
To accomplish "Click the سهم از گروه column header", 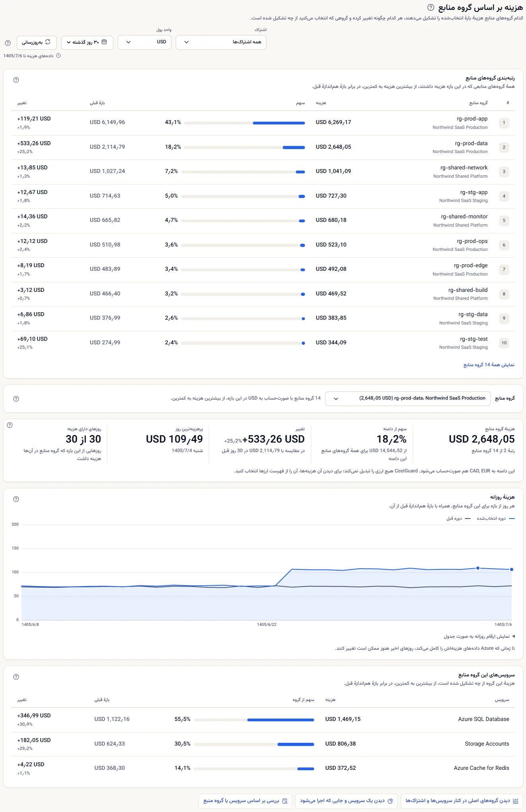I will pyautogui.click(x=303, y=700).
